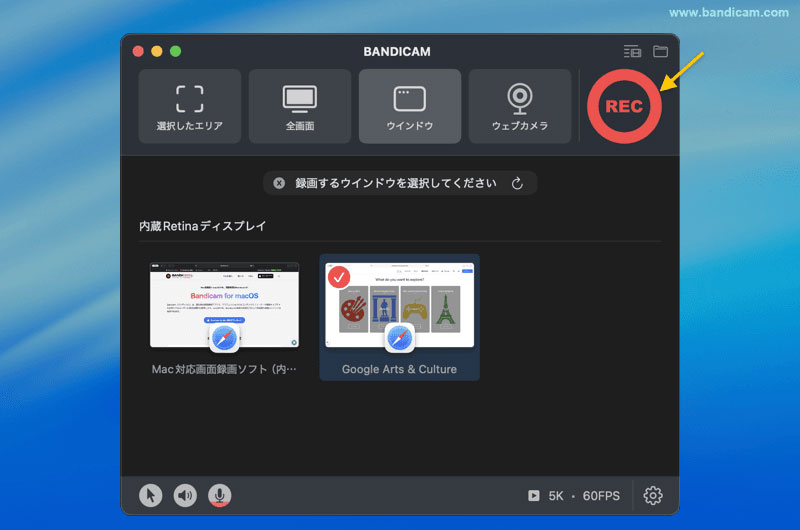Image resolution: width=800 pixels, height=530 pixels.
Task: Dismiss the 録画するウインドウを選択してください message
Action: click(279, 183)
